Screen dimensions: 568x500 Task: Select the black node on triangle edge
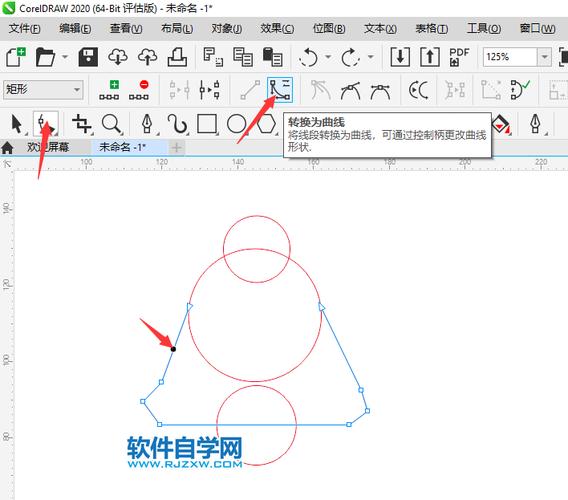(x=173, y=349)
